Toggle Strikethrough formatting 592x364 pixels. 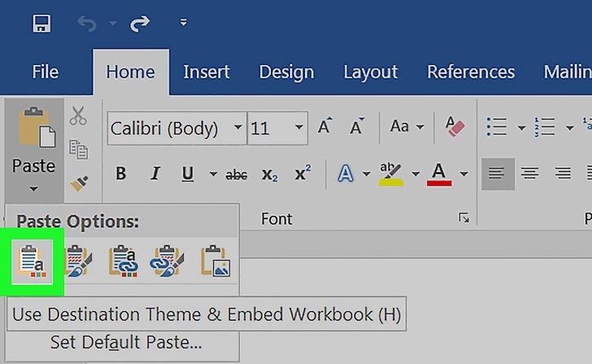click(x=237, y=174)
